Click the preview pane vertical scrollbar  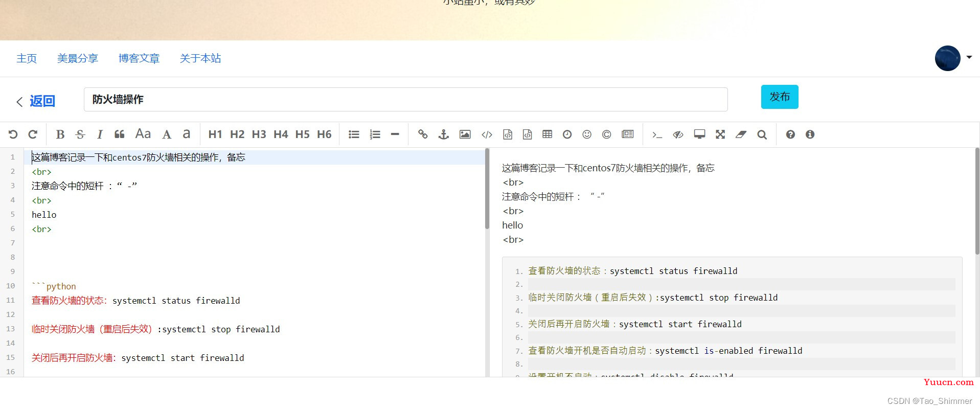click(x=977, y=201)
